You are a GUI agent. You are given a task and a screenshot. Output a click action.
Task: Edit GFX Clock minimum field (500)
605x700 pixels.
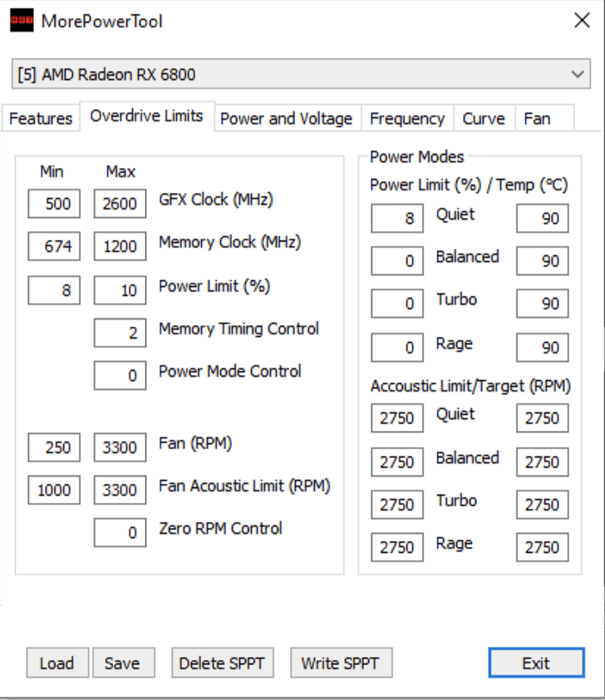pyautogui.click(x=54, y=204)
